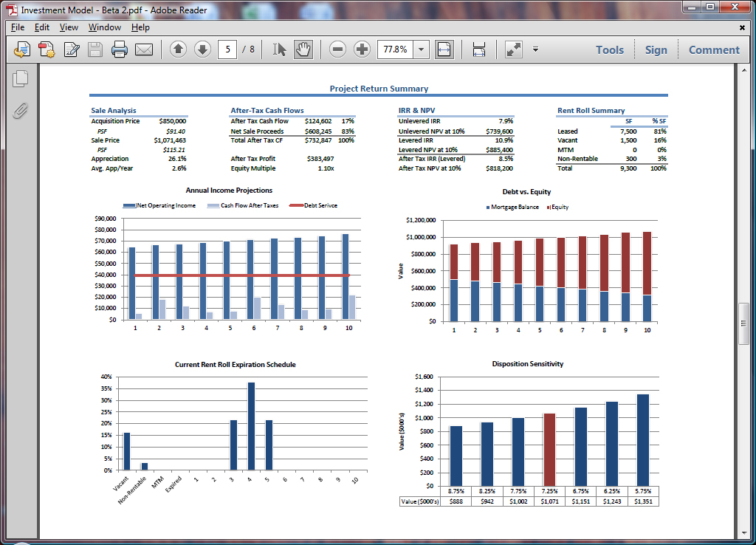Click the Debt vs. Equity chart title
Viewport: 756px width, 545px height.
coord(526,192)
